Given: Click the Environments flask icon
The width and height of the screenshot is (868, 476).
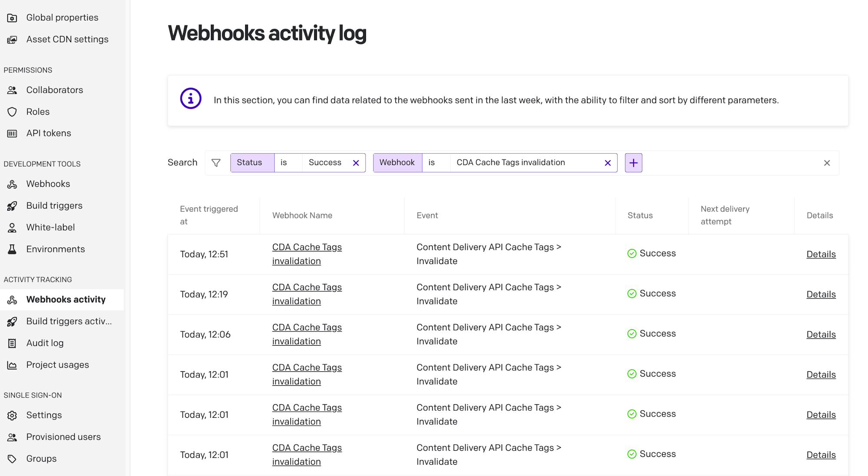Looking at the screenshot, I should [12, 249].
